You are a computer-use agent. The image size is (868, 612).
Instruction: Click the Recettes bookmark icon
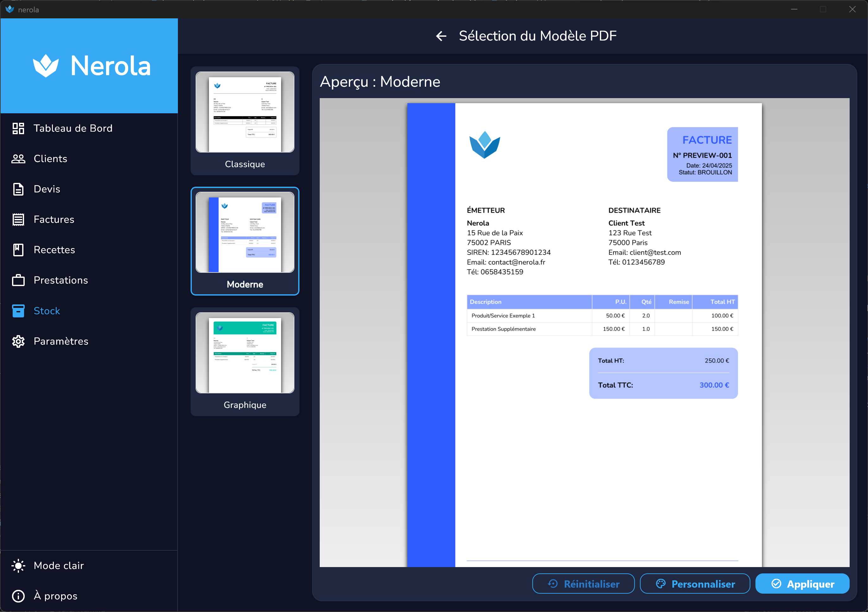[18, 250]
